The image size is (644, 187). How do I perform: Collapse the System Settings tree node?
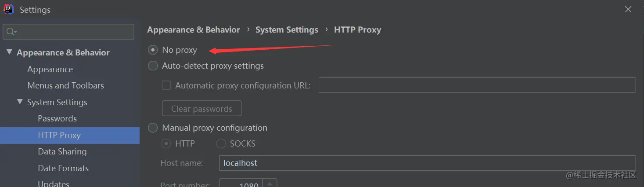20,102
